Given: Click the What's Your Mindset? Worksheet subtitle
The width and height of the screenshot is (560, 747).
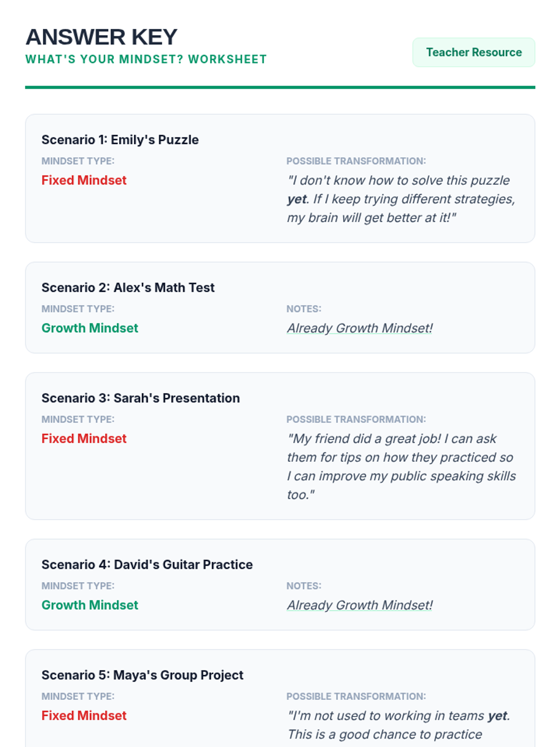Looking at the screenshot, I should coord(146,59).
